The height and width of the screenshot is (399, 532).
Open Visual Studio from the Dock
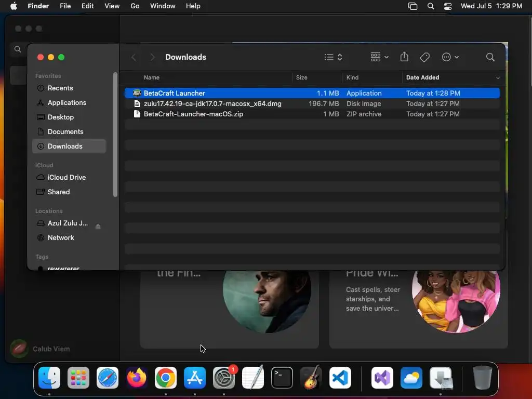coord(382,378)
